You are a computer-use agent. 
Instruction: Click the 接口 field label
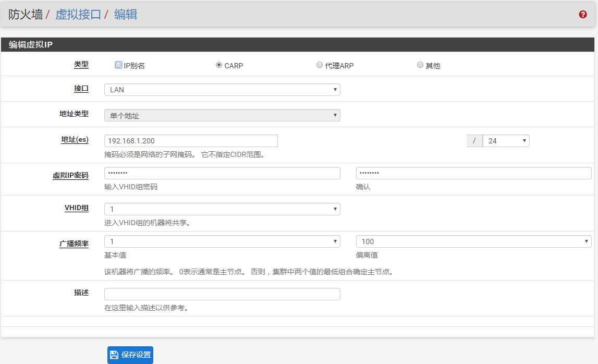coord(81,89)
